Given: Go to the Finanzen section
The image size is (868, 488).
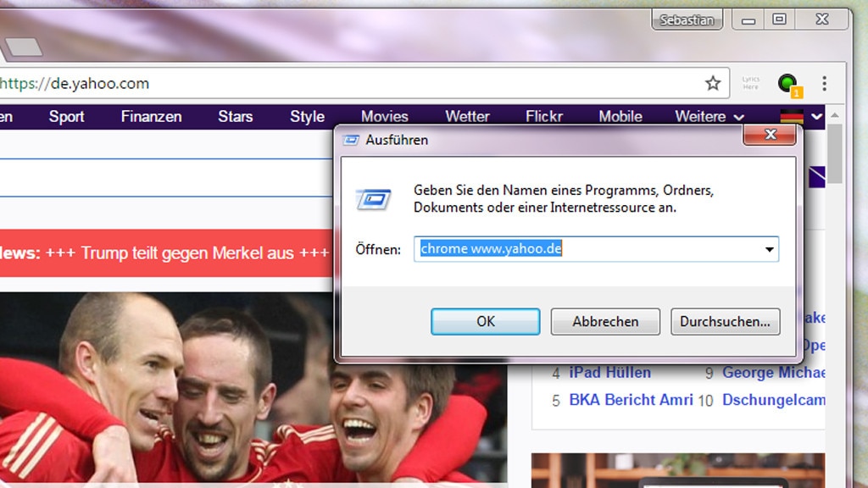Looking at the screenshot, I should click(151, 117).
